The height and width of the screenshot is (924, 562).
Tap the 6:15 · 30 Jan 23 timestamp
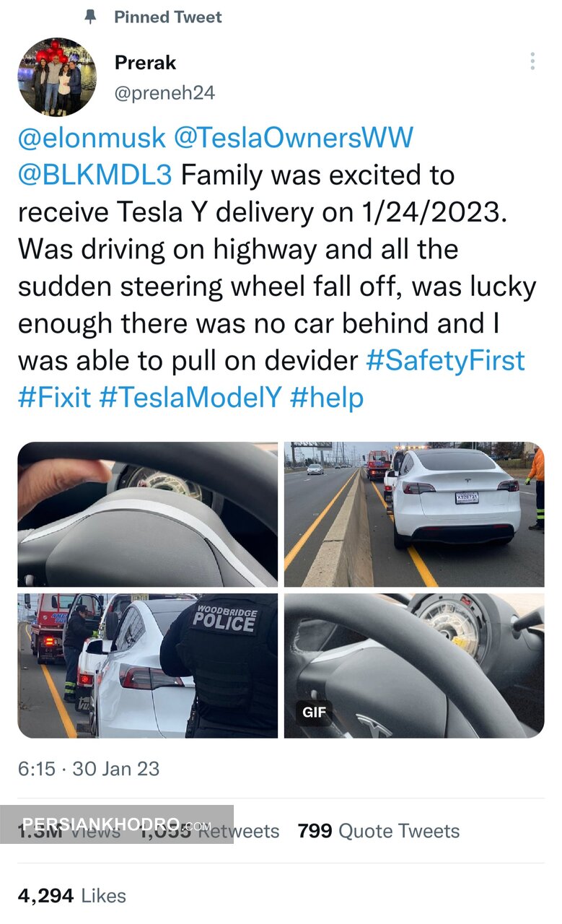coord(89,768)
